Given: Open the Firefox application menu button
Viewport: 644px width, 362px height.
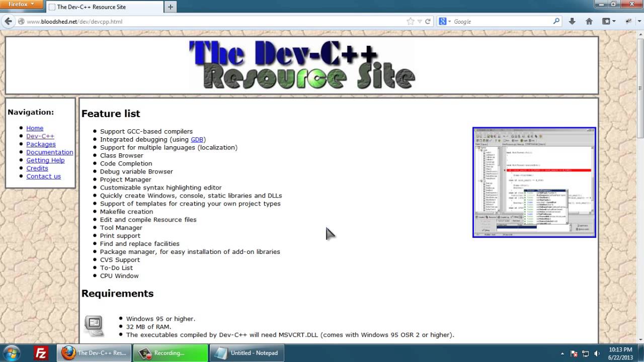Looking at the screenshot, I should [x=22, y=5].
